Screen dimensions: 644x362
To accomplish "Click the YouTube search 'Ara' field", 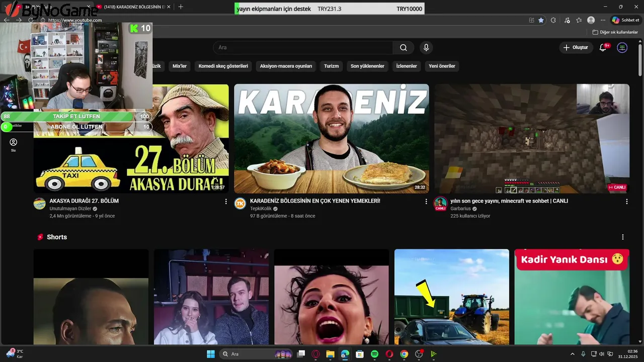I will 303,47.
